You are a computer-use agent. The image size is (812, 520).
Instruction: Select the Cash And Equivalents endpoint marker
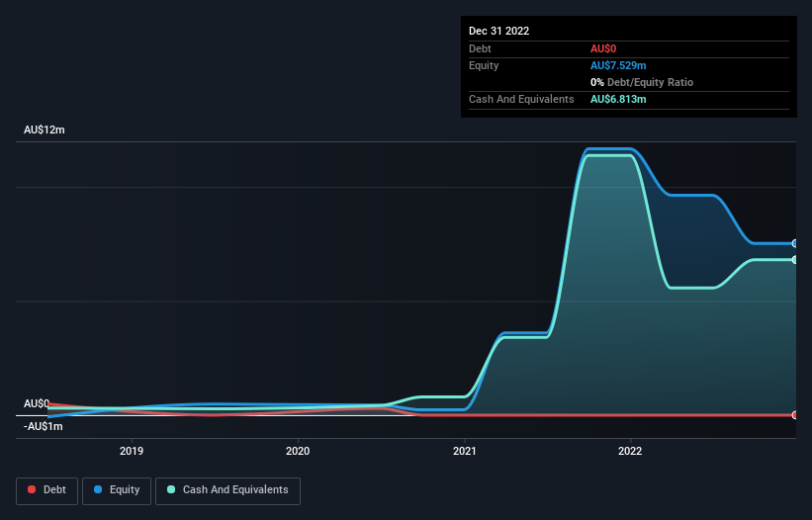[x=795, y=260]
